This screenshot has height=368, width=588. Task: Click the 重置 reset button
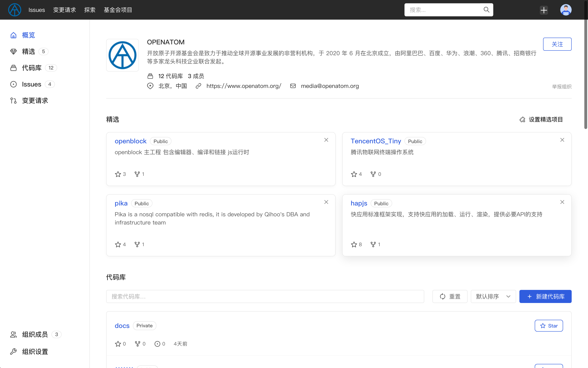click(450, 296)
